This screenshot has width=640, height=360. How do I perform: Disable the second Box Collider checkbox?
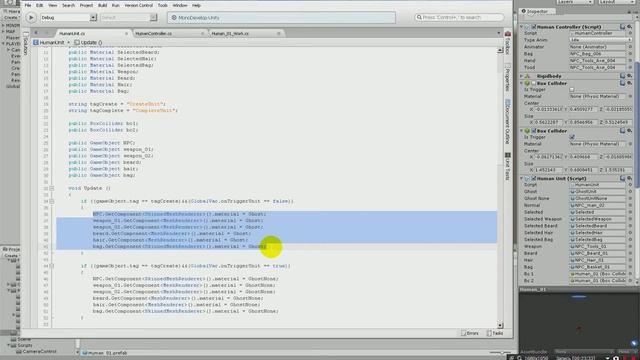(533, 131)
